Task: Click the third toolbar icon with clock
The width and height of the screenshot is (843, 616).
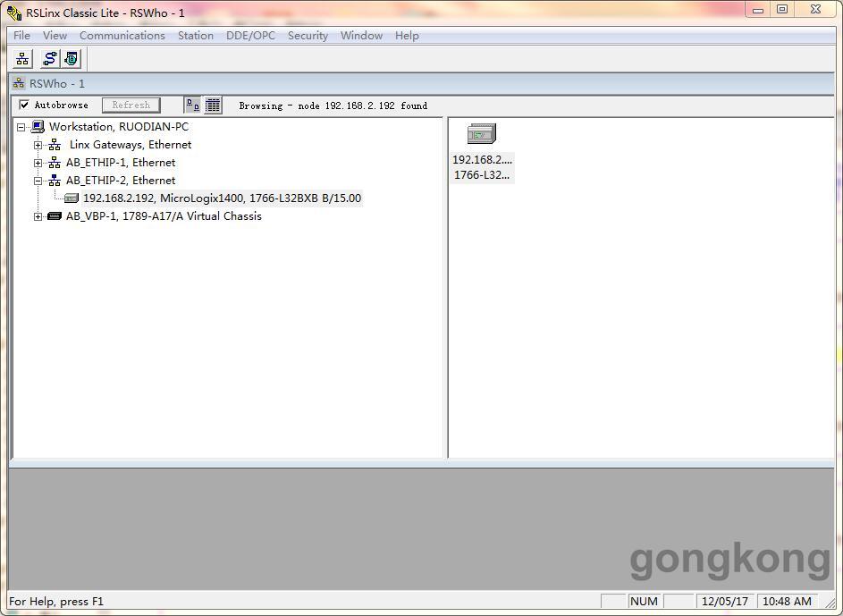Action: tap(71, 59)
